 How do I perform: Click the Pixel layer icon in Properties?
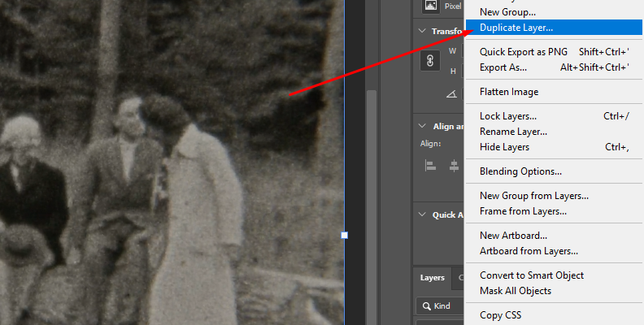(431, 6)
